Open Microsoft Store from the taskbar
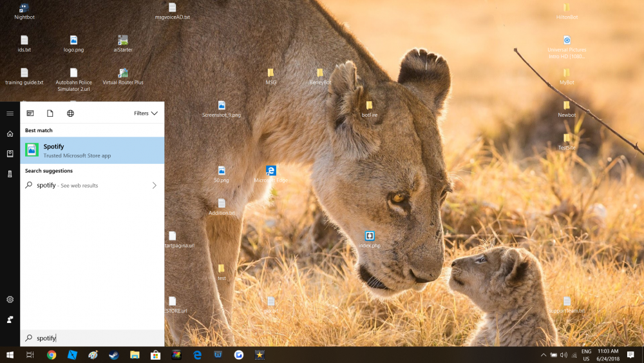 tap(155, 355)
